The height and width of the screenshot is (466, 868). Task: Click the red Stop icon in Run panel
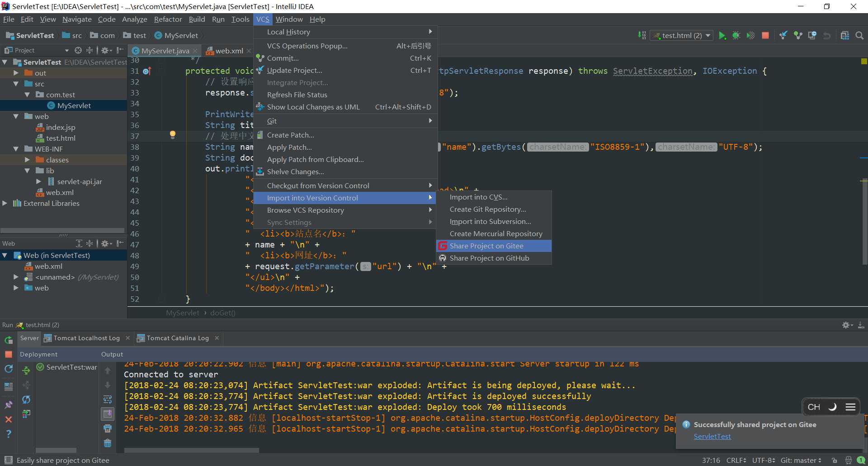click(9, 354)
